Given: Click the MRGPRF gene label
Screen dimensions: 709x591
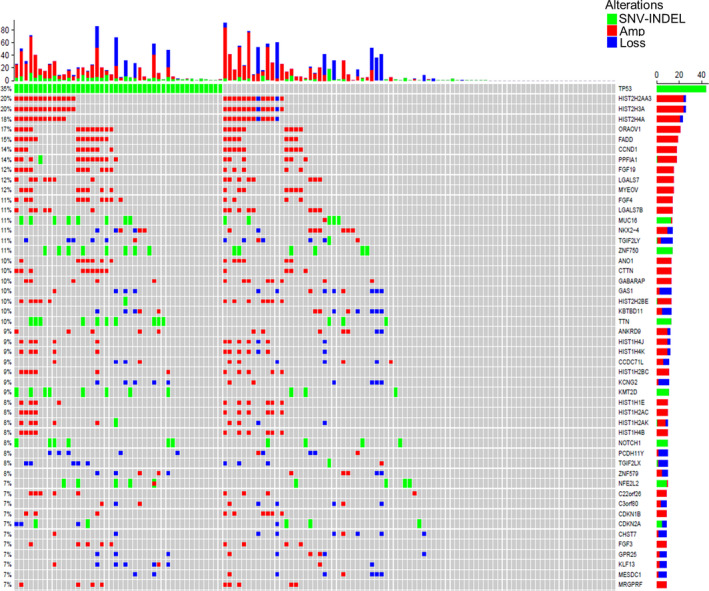Looking at the screenshot, I should pyautogui.click(x=629, y=585).
